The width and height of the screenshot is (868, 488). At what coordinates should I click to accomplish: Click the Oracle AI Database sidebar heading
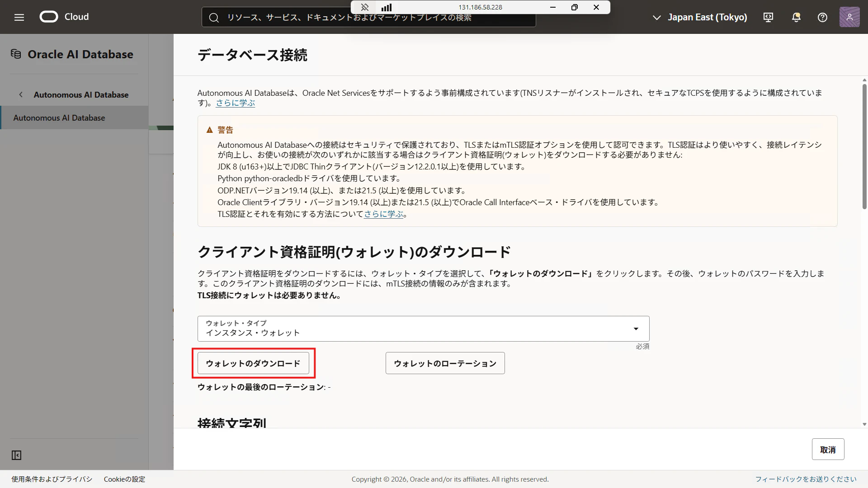[x=80, y=54]
